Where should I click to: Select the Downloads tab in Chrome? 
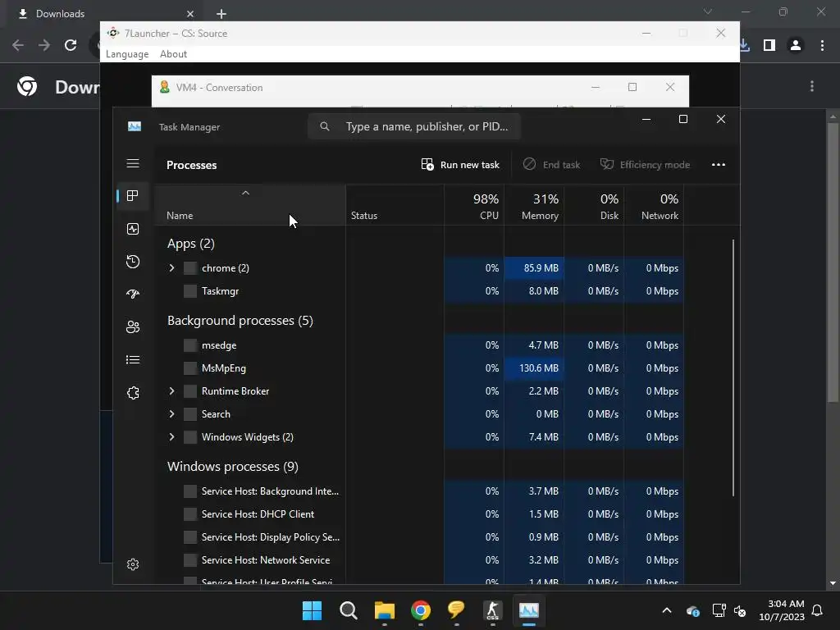(x=106, y=13)
